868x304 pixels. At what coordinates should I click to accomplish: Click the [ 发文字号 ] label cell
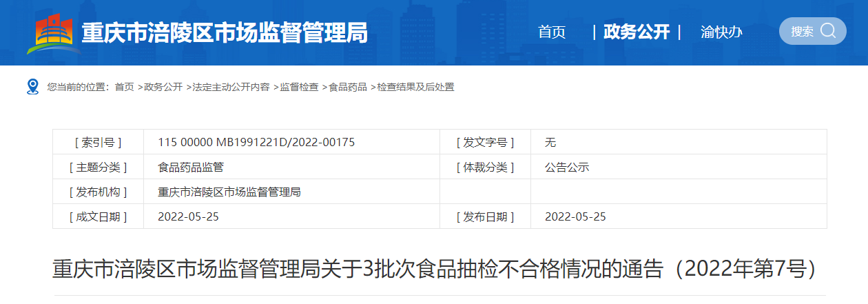(x=485, y=142)
